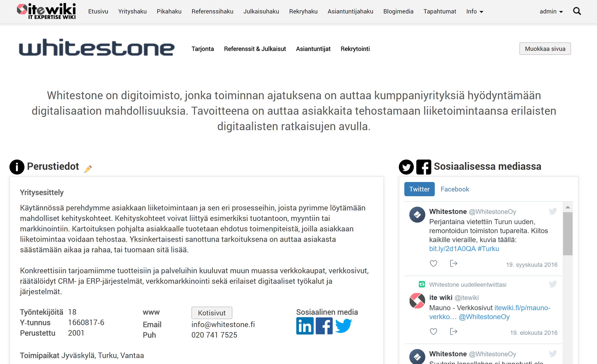Click ite wiki @itewiki author name
Screen dimensions: 597x364
[x=454, y=297]
